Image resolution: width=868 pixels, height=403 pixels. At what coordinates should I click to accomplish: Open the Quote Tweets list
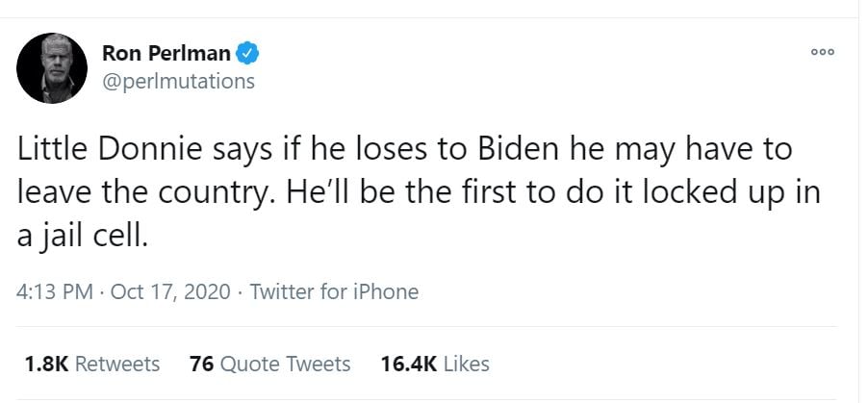[x=285, y=364]
